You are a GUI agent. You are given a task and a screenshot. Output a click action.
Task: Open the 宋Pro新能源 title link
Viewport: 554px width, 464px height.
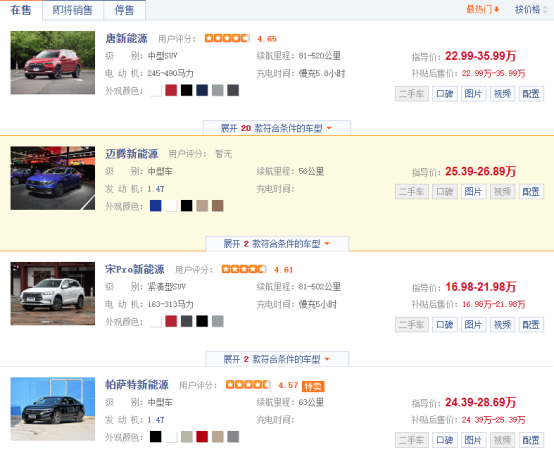point(135,269)
